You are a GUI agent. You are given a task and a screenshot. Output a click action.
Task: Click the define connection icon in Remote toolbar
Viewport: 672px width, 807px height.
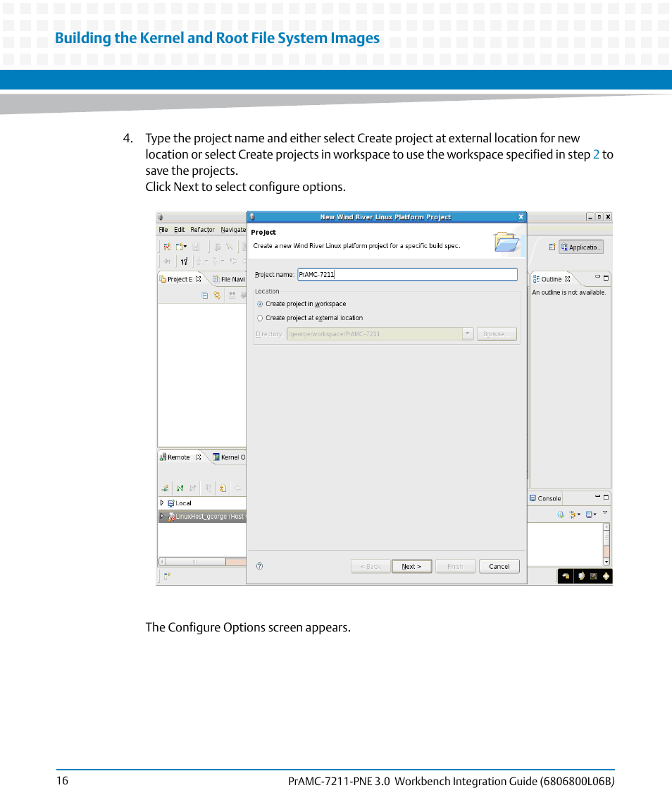click(x=165, y=488)
